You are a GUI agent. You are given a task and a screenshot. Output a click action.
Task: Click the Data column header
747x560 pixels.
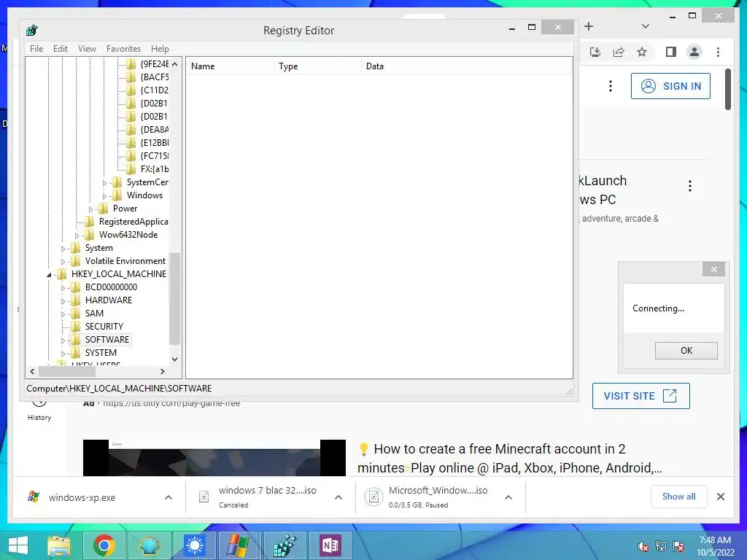coord(466,66)
